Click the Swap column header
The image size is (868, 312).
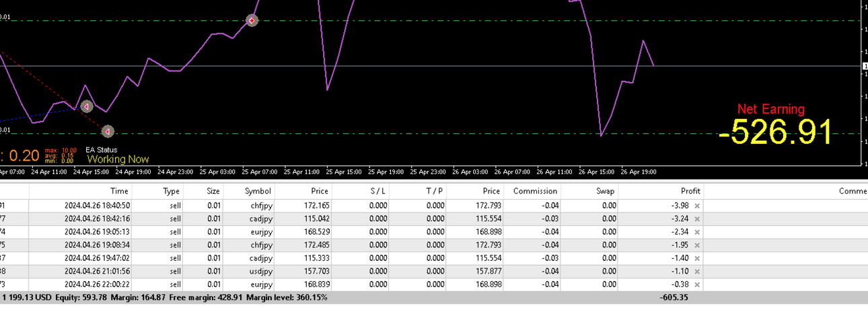[589, 192]
